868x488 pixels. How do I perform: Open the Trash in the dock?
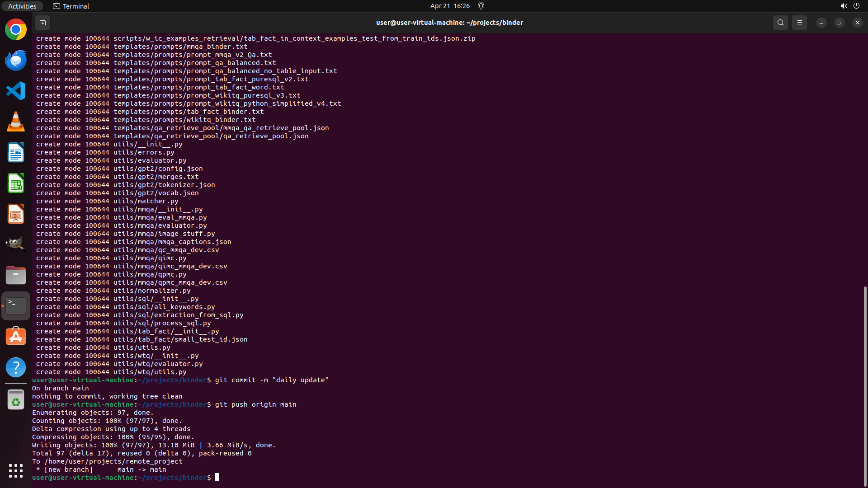tap(16, 400)
